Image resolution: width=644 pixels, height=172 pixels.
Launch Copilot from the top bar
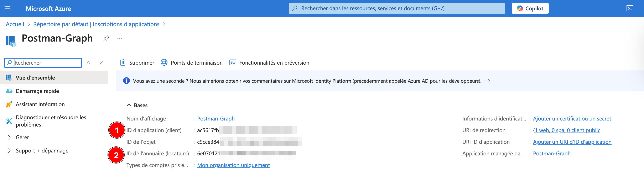[x=530, y=9]
